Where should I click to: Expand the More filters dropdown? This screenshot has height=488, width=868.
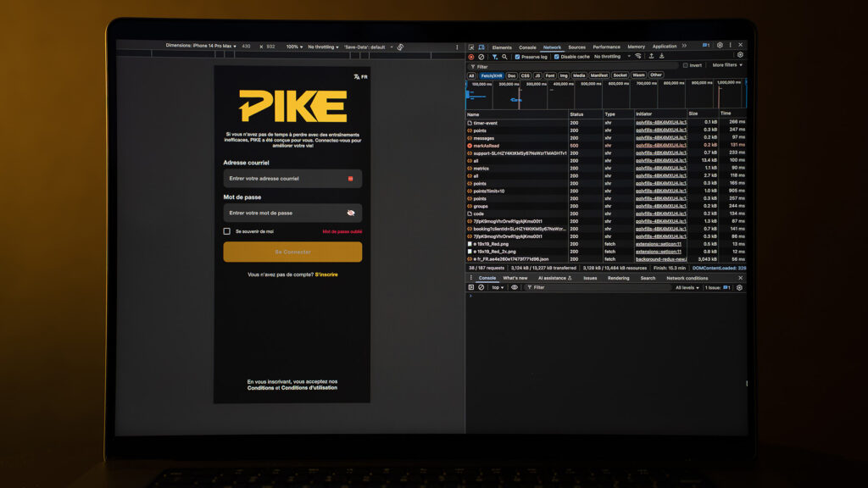click(x=727, y=65)
